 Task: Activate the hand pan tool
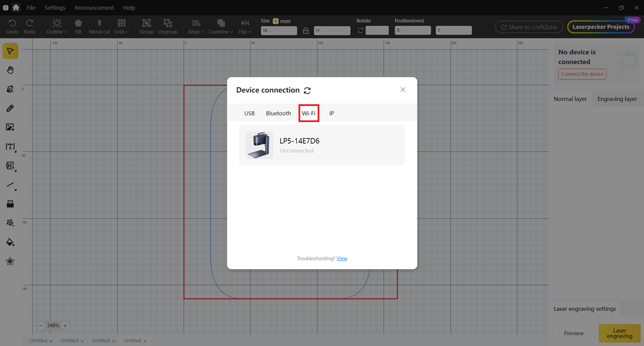click(x=10, y=70)
